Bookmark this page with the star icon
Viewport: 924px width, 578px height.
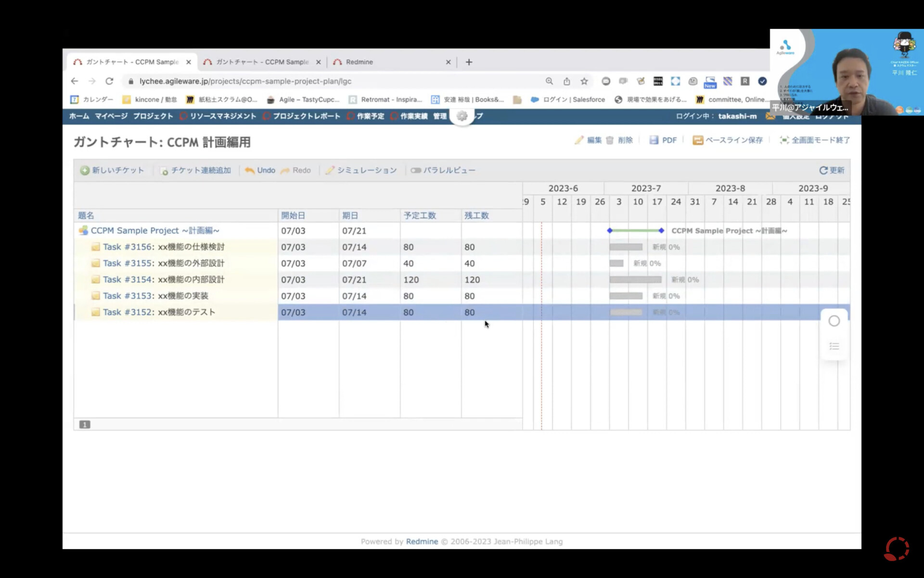tap(584, 81)
